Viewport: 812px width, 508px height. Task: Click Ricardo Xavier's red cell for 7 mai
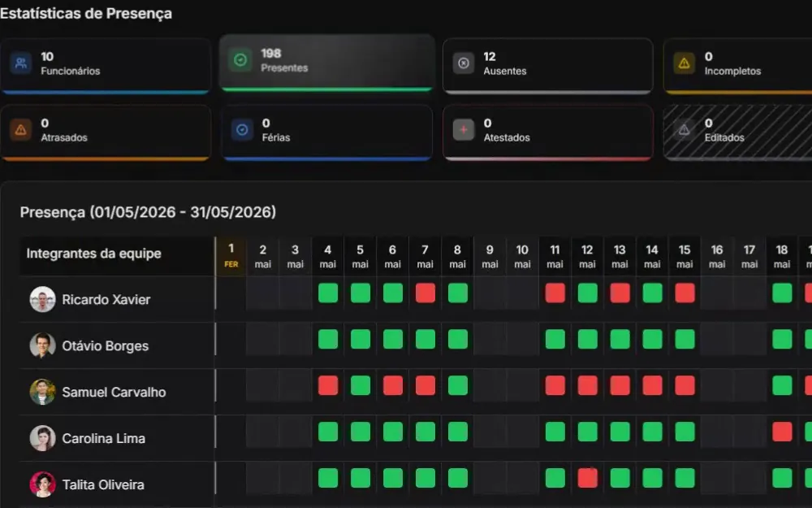pyautogui.click(x=425, y=293)
